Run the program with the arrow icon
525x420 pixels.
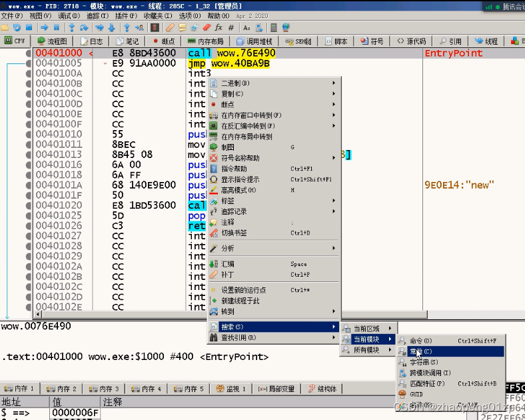coord(44,27)
